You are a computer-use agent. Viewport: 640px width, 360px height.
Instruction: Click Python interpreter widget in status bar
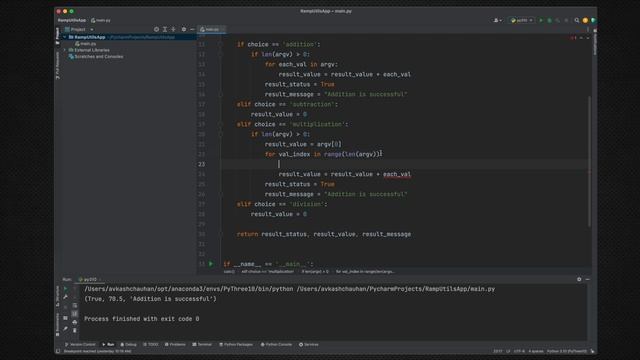coord(567,351)
